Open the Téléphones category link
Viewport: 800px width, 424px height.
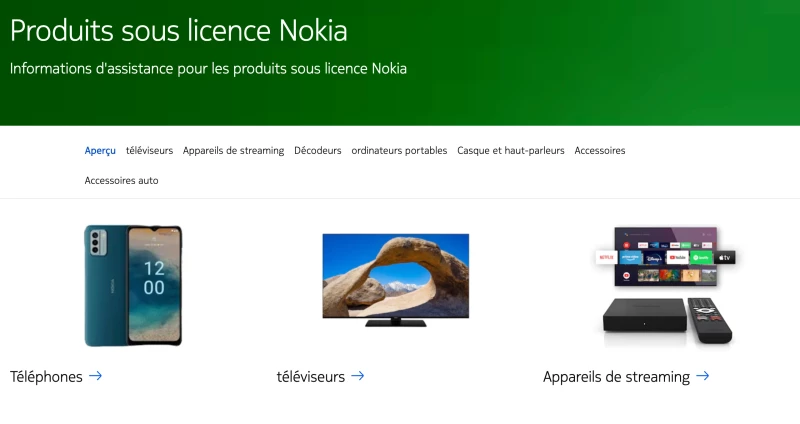point(46,377)
